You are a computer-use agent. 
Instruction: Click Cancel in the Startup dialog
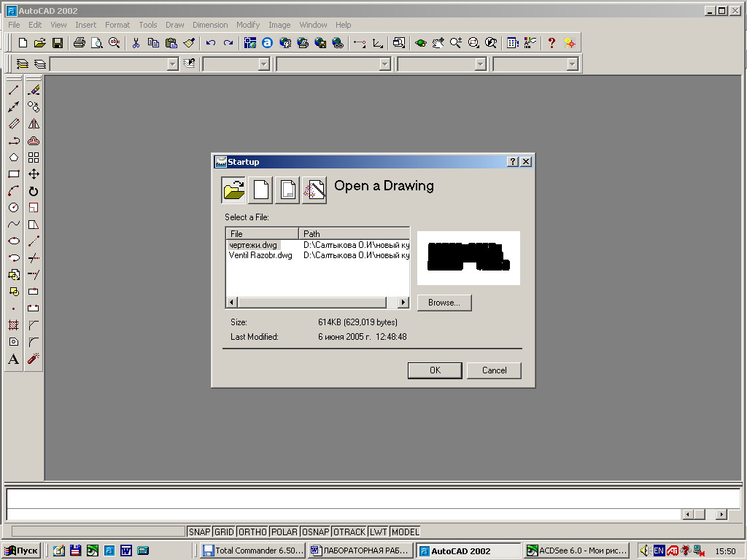(x=494, y=370)
